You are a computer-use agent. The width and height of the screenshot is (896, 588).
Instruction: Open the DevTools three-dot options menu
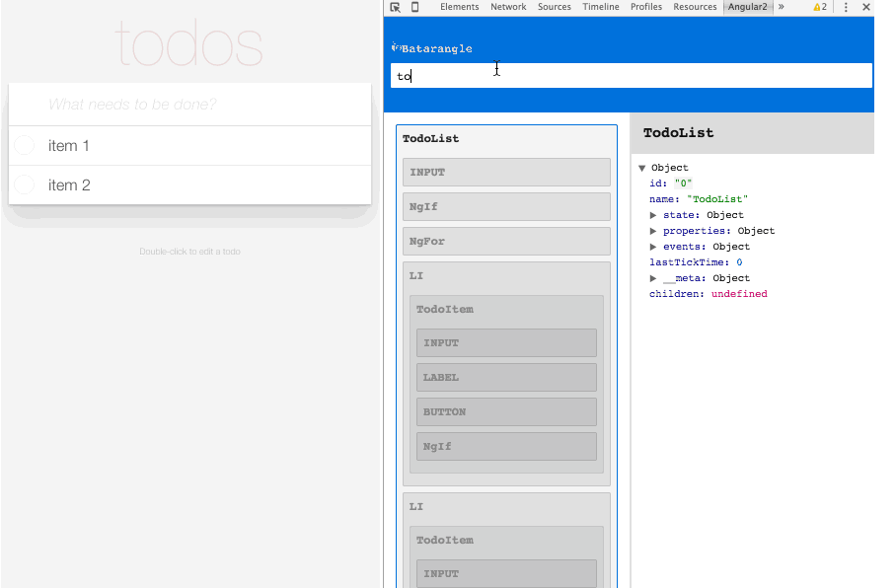click(846, 7)
